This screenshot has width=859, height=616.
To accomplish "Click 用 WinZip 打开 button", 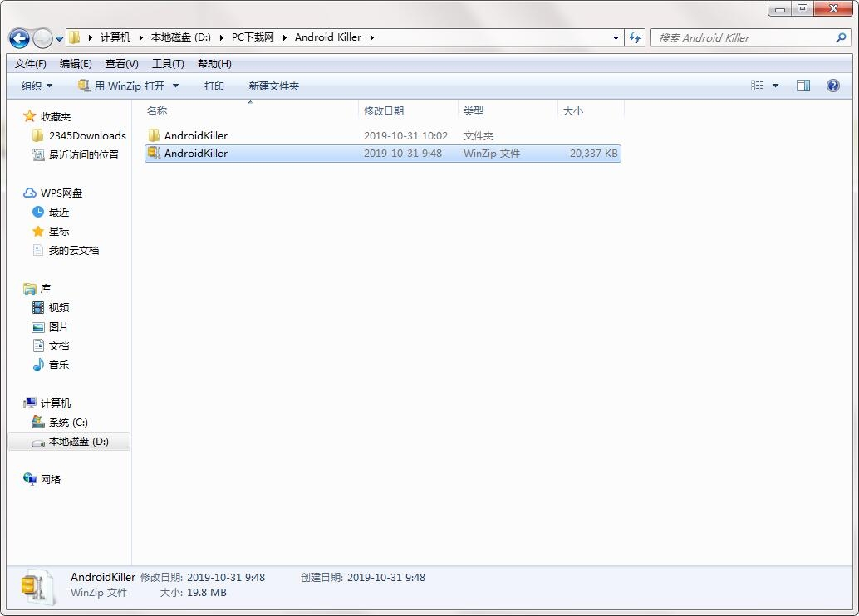I will [x=121, y=86].
